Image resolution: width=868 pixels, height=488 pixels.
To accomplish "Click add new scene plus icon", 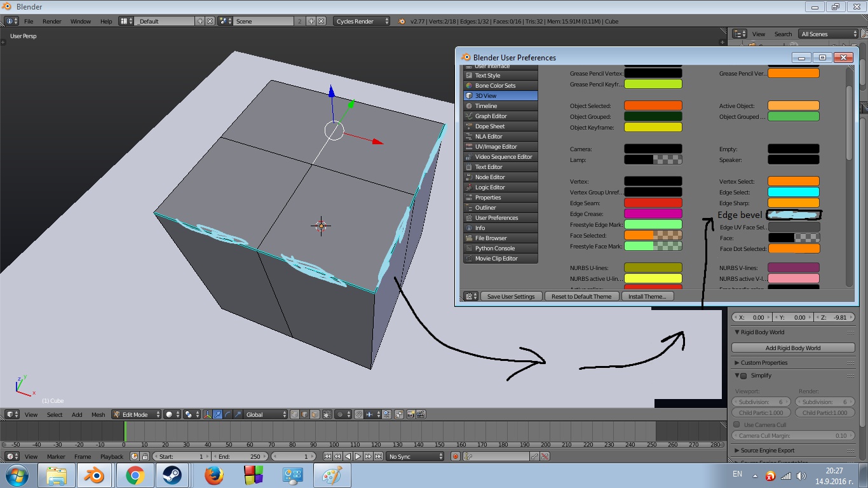I will click(x=311, y=21).
